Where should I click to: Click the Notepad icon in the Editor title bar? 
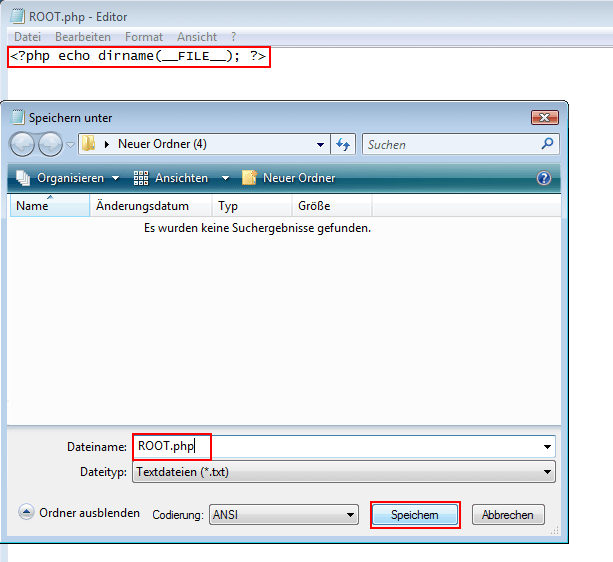[x=18, y=16]
